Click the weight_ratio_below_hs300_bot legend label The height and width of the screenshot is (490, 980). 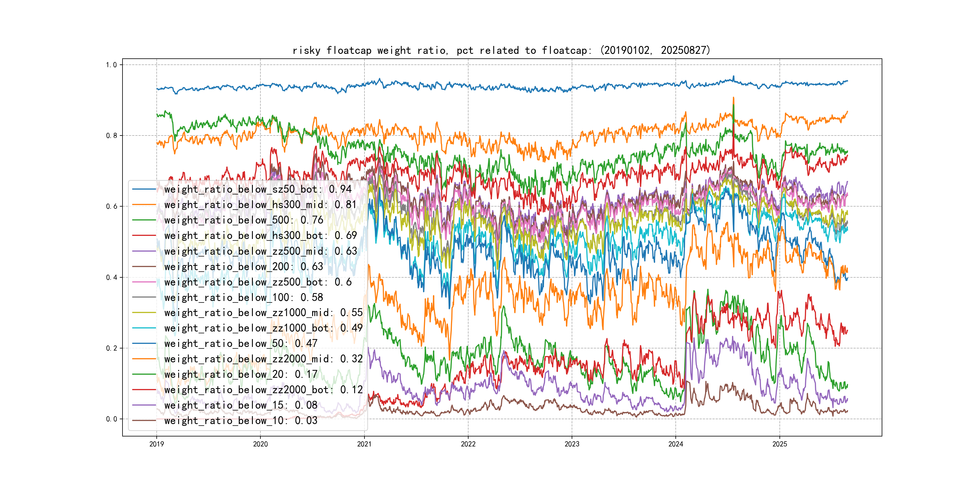(260, 236)
